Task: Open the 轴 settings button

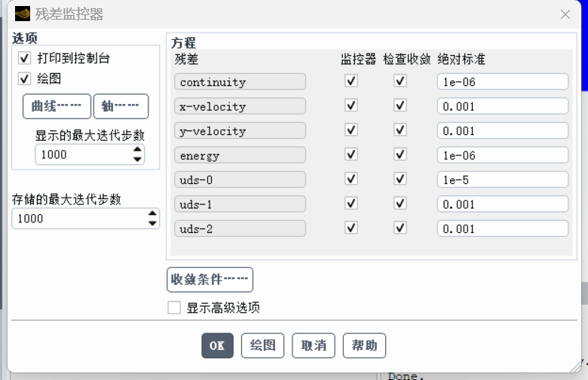Action: point(121,106)
